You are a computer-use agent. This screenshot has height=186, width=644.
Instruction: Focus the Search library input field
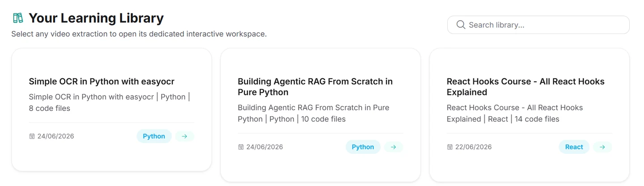538,25
